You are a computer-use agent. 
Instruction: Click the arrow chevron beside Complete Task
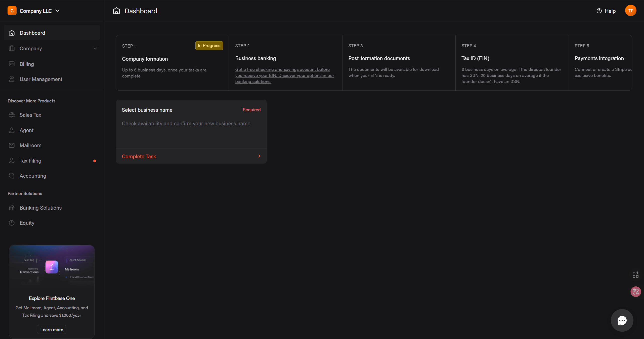[259, 156]
